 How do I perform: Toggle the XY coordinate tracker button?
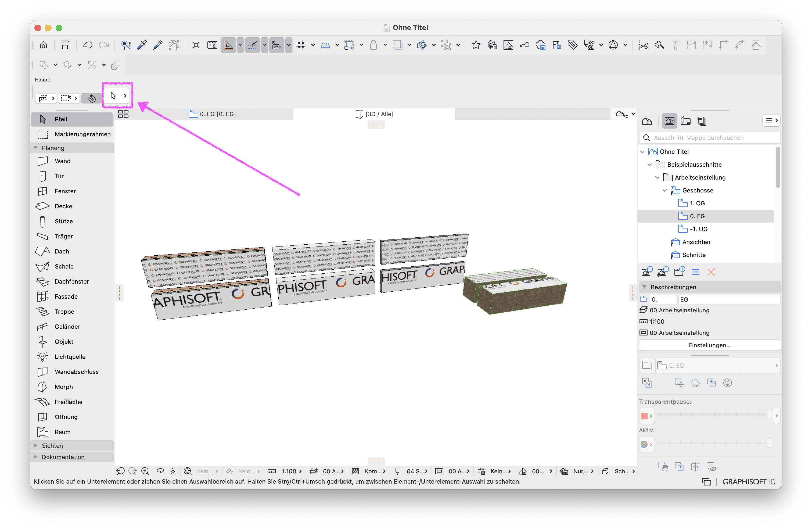pyautogui.click(x=277, y=45)
